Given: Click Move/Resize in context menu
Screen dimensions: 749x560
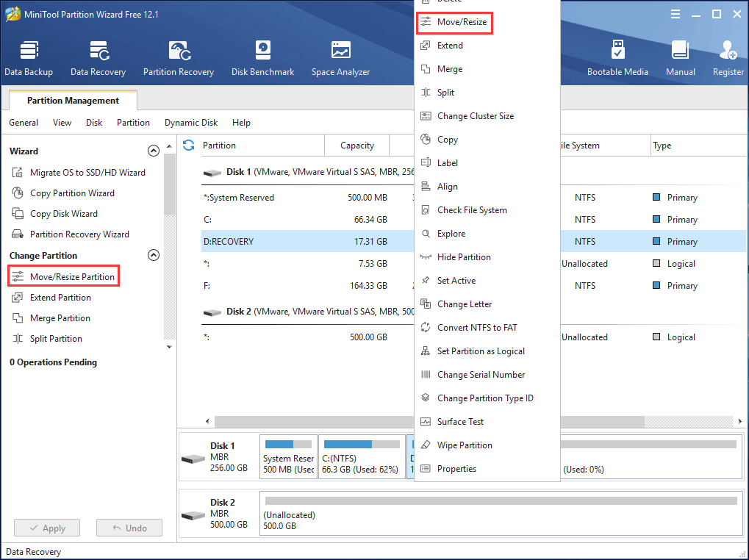Looking at the screenshot, I should 454,23.
